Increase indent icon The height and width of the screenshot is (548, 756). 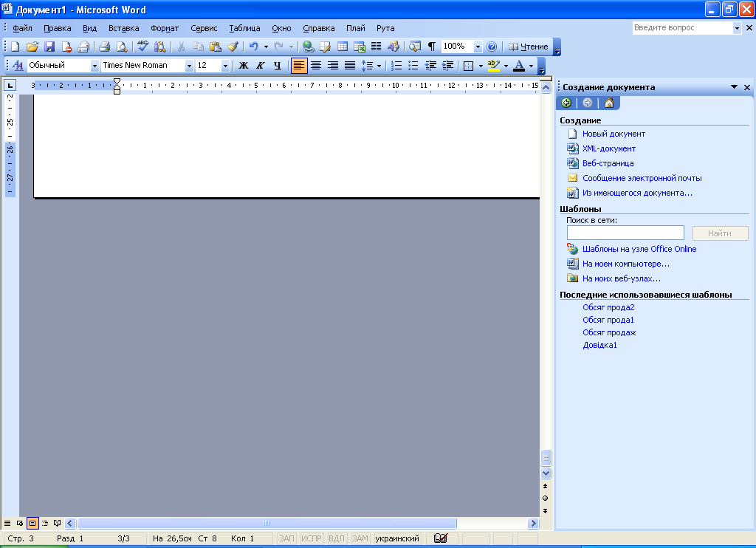[448, 66]
